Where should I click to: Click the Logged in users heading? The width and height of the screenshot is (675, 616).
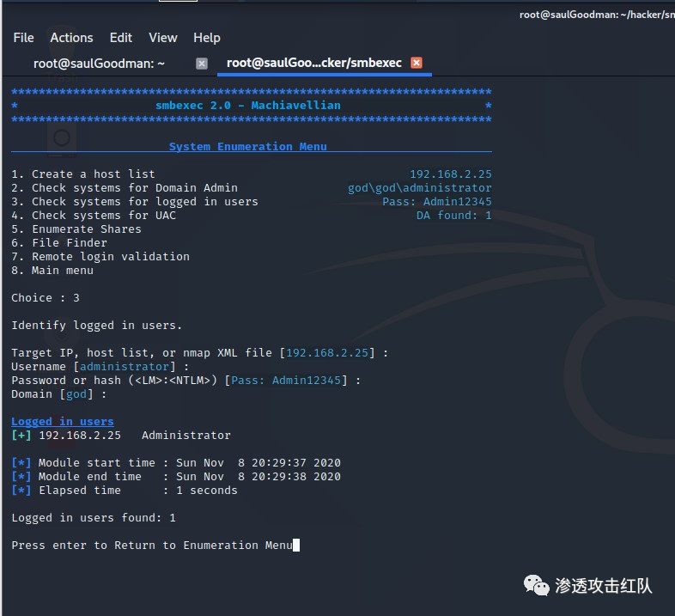[63, 422]
